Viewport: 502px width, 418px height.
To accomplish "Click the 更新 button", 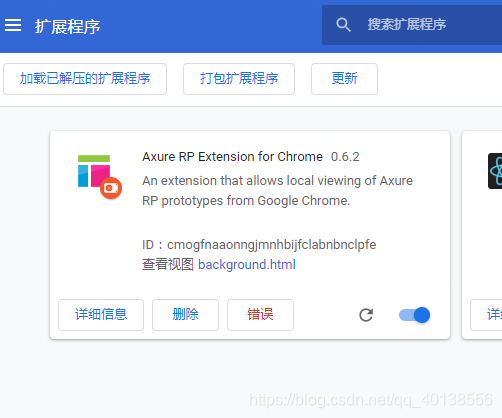I will 344,79.
